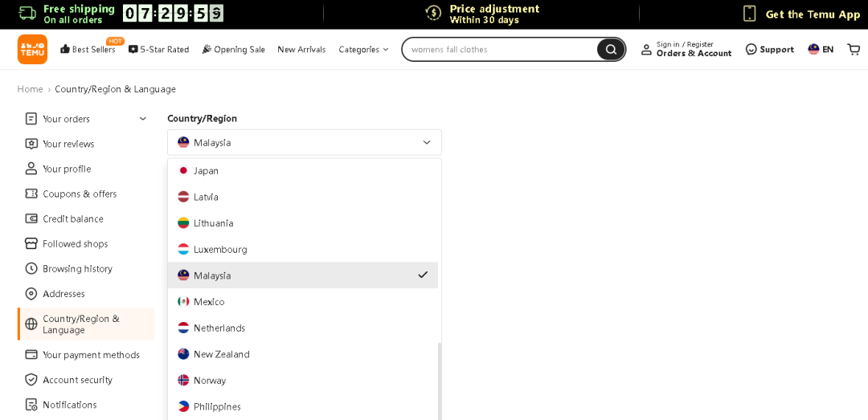
Task: Open the shopping cart icon
Action: pos(854,49)
